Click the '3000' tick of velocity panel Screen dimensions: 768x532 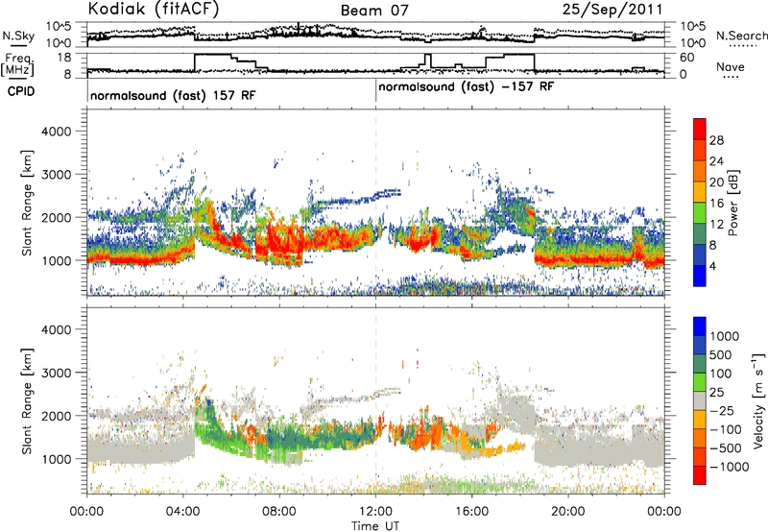[57, 373]
